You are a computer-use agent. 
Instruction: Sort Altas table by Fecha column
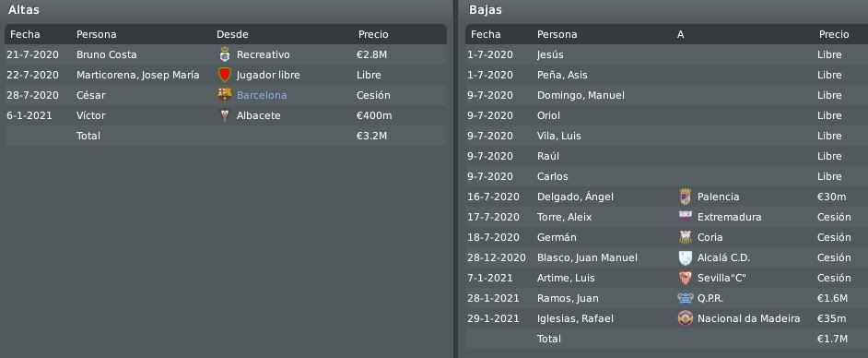tap(25, 34)
